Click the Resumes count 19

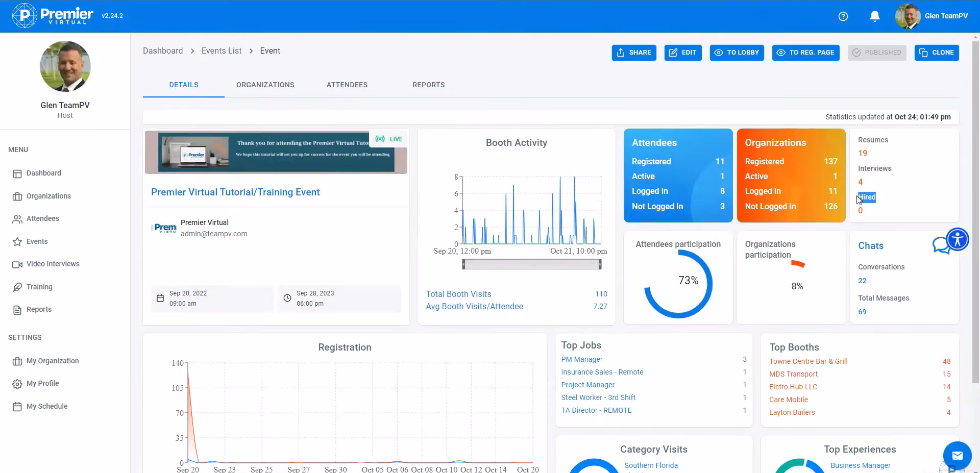(863, 154)
